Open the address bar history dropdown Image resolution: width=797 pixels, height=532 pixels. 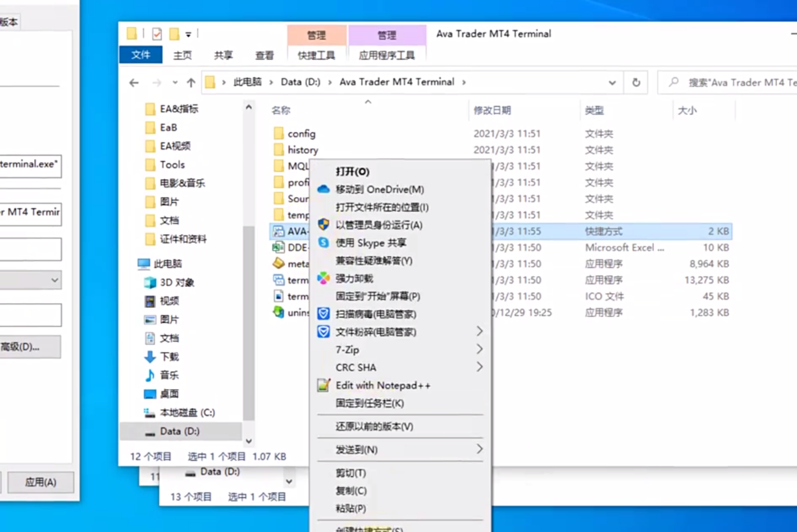tap(612, 83)
